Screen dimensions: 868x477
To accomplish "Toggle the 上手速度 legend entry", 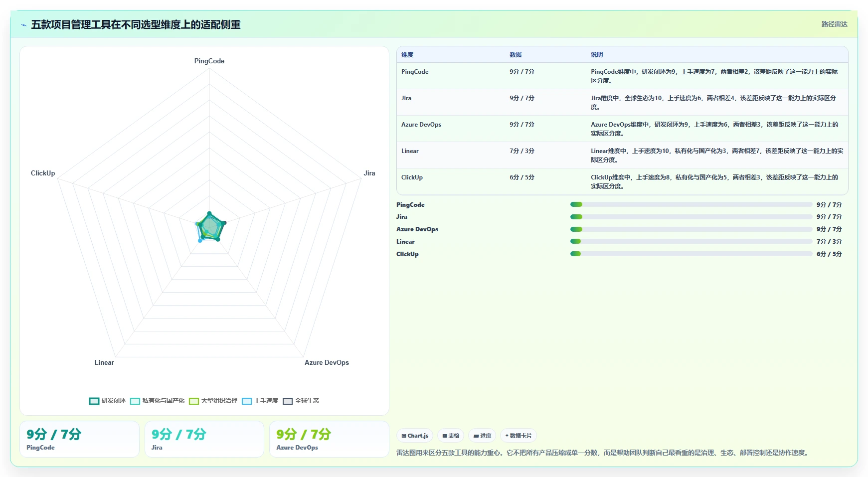I will 260,401.
